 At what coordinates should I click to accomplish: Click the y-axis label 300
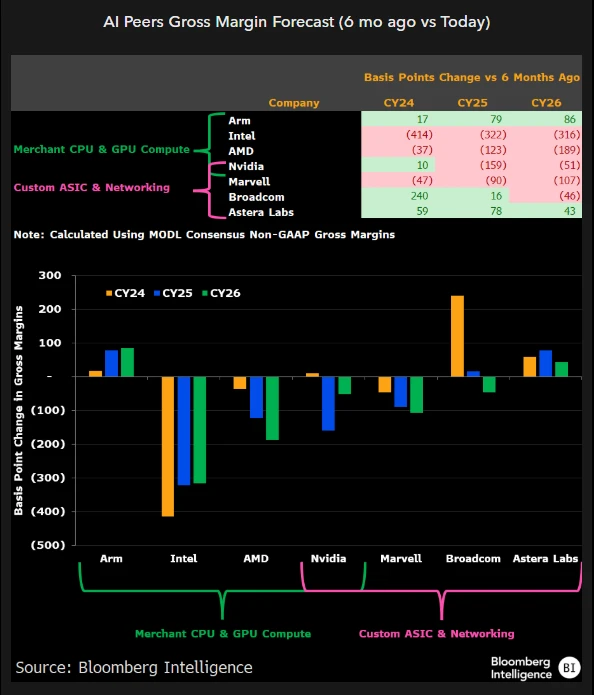click(x=50, y=275)
